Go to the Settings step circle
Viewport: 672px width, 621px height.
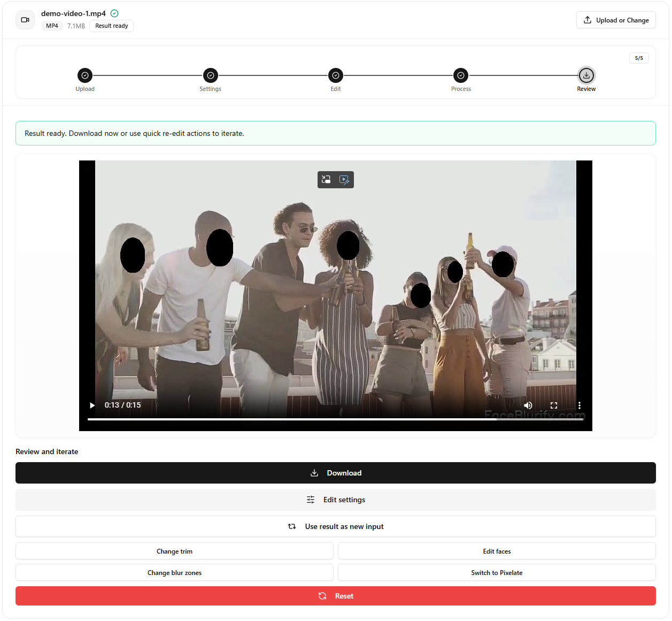coord(211,75)
